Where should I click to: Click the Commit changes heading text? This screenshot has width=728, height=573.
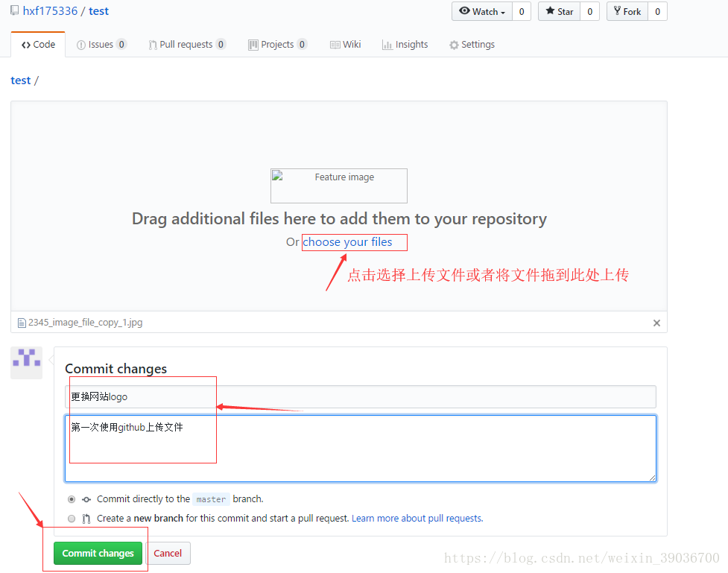pos(116,369)
